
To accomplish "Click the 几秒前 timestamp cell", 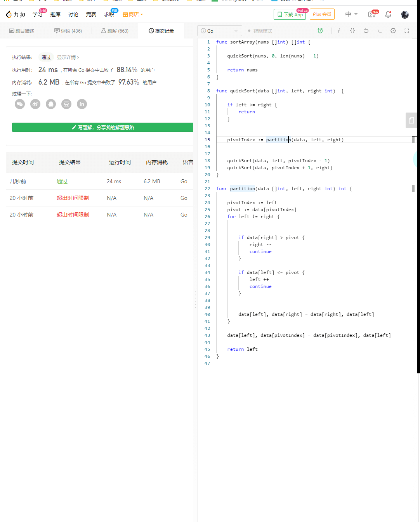I will coord(18,181).
